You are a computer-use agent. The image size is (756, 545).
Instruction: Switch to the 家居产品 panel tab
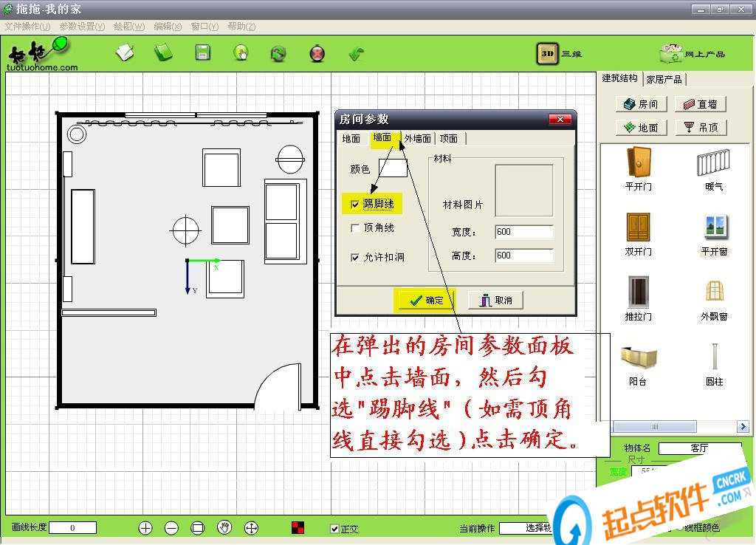pos(664,80)
